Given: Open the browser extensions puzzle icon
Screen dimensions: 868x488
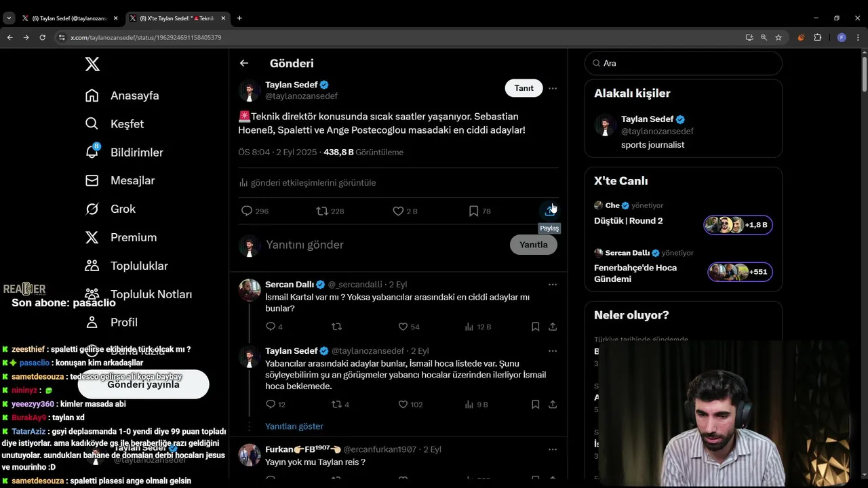Looking at the screenshot, I should point(817,37).
